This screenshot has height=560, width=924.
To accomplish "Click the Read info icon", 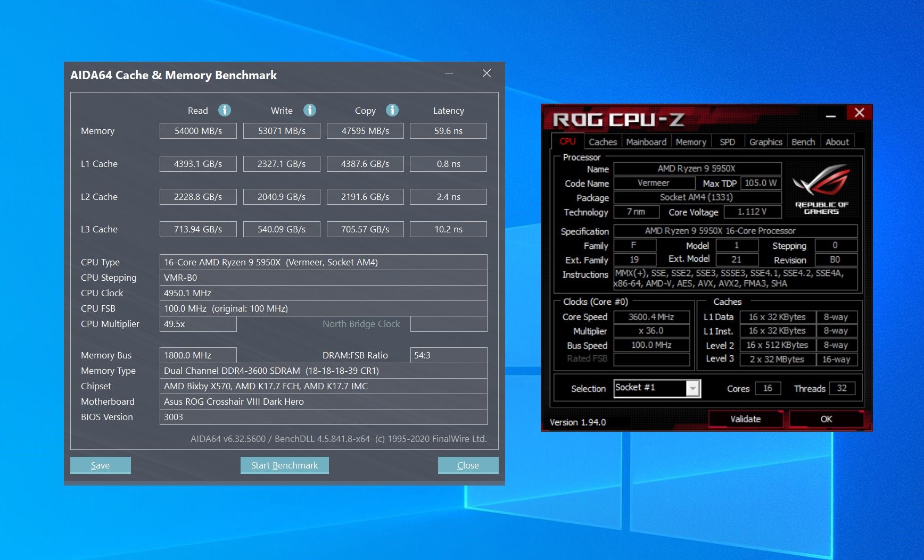I will 225,110.
